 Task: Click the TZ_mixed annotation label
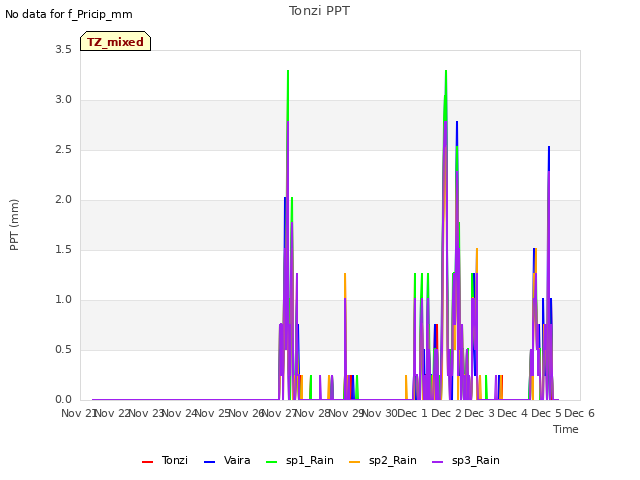tap(116, 42)
